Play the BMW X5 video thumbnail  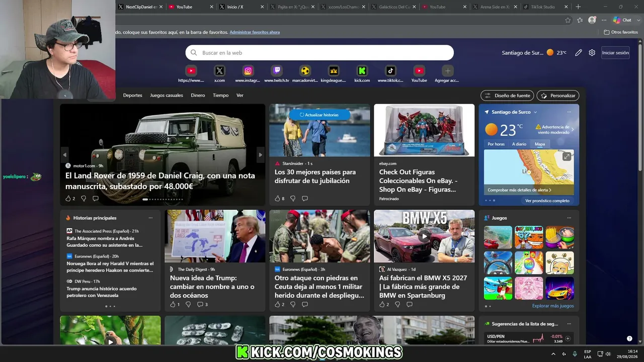424,236
